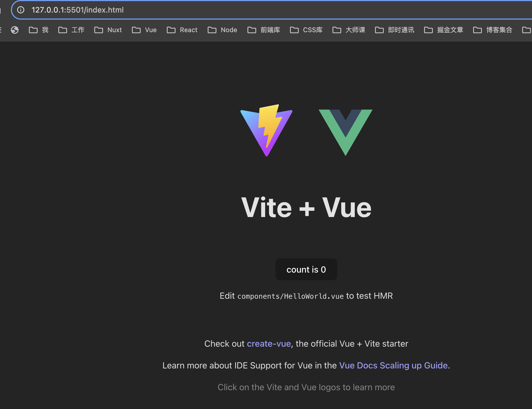Open the Vue bookmark folder
This screenshot has width=532, height=409.
tap(144, 30)
